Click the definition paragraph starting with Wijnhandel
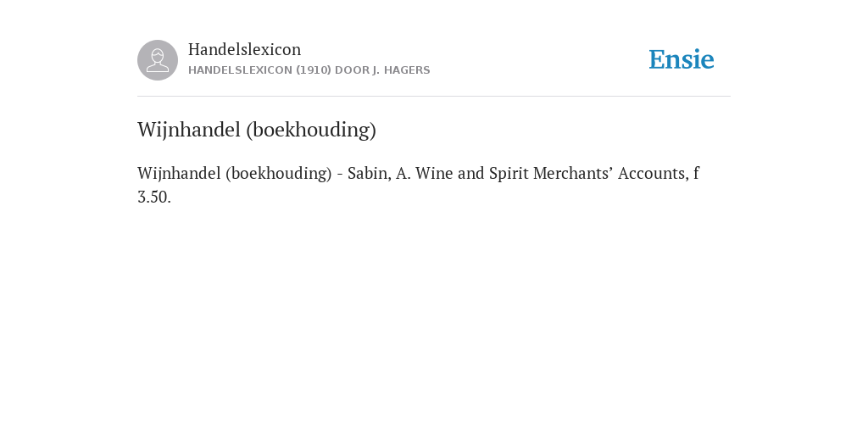This screenshot has height=434, width=868. [419, 185]
